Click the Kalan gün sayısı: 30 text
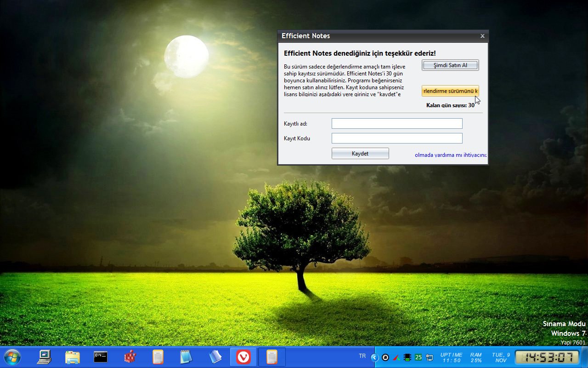This screenshot has height=368, width=588. click(x=450, y=105)
